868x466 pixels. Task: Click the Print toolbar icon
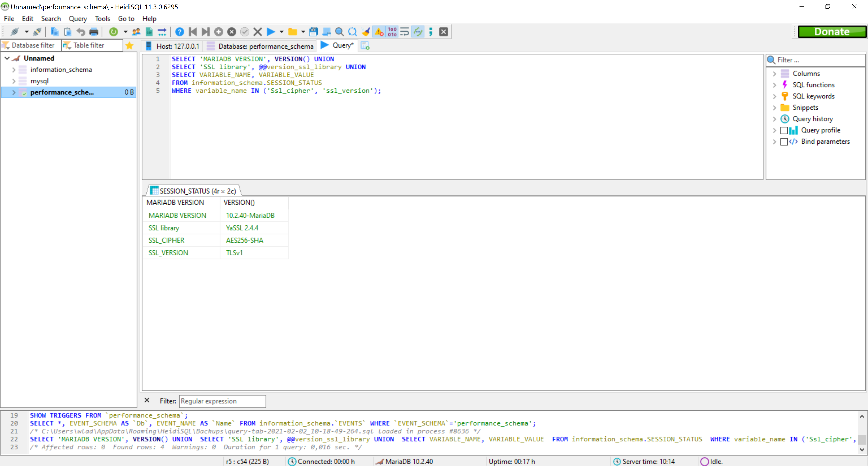(94, 32)
